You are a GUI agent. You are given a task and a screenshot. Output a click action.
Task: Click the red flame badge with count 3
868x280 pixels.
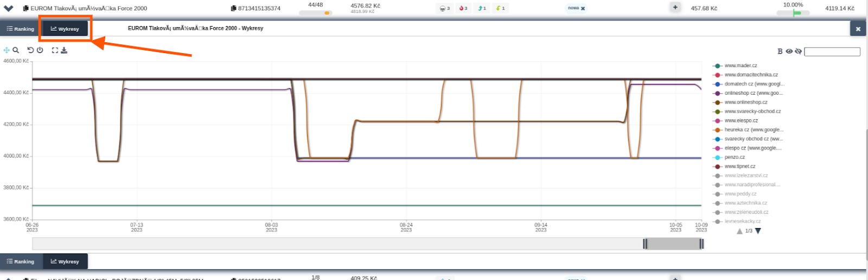tap(463, 8)
